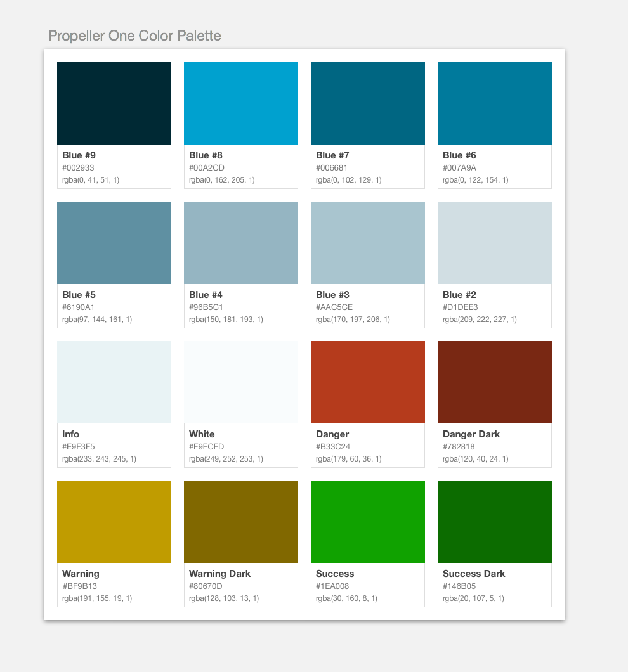Image resolution: width=628 pixels, height=672 pixels.
Task: Select the Blue #2 color swatch
Action: 495,243
